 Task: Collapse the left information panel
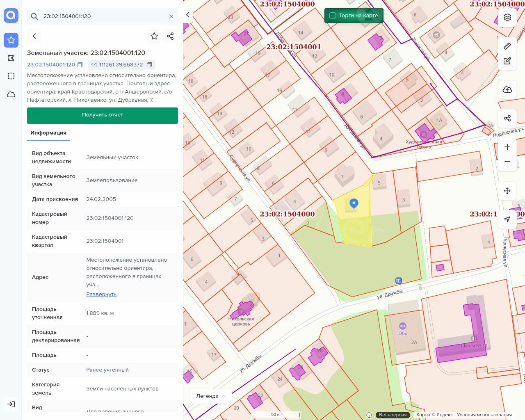tap(188, 15)
